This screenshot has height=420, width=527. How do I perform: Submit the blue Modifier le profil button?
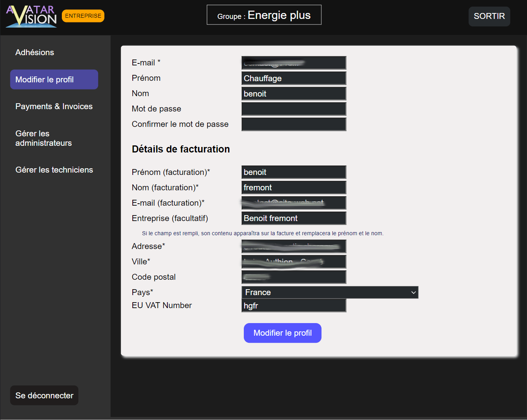click(x=282, y=333)
